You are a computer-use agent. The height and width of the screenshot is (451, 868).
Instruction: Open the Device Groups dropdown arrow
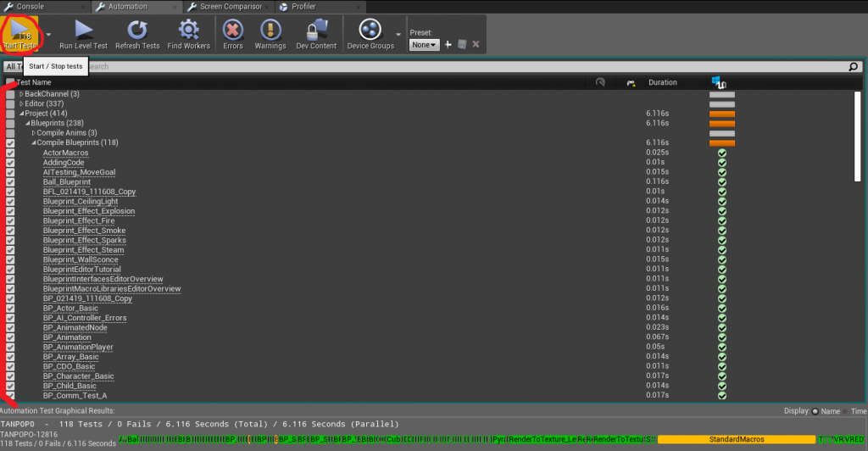tap(398, 34)
